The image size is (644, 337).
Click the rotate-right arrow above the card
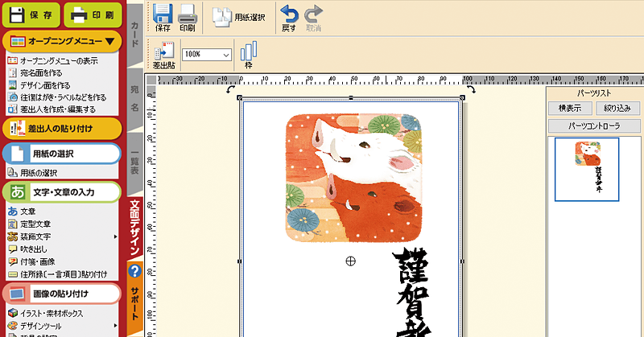pyautogui.click(x=470, y=89)
